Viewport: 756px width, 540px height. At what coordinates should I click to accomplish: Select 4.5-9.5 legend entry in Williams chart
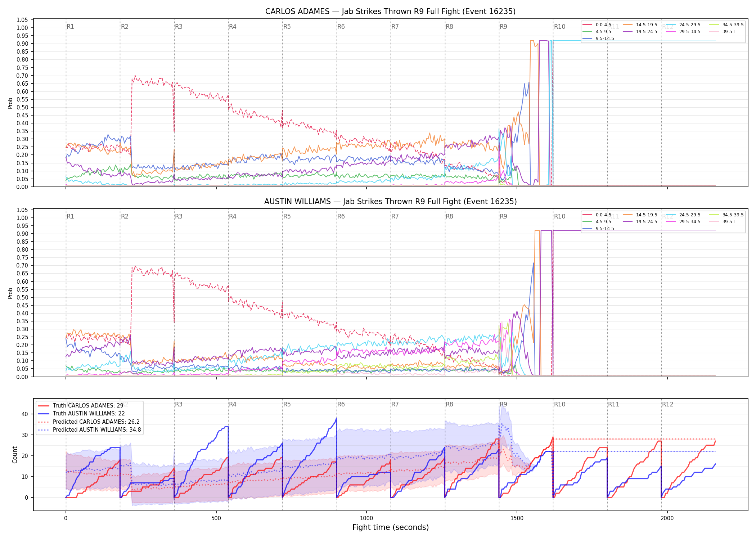(x=597, y=222)
